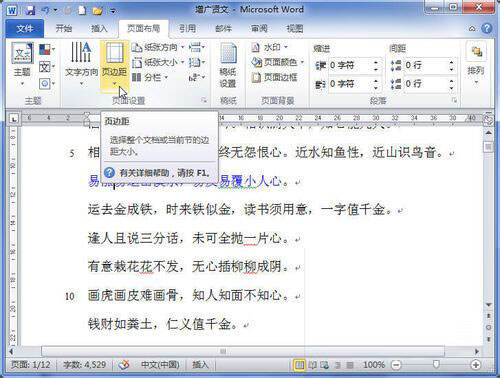Viewport: 500px width, 378px height.
Task: Click the Breaks icon dropdown
Action: (197, 47)
